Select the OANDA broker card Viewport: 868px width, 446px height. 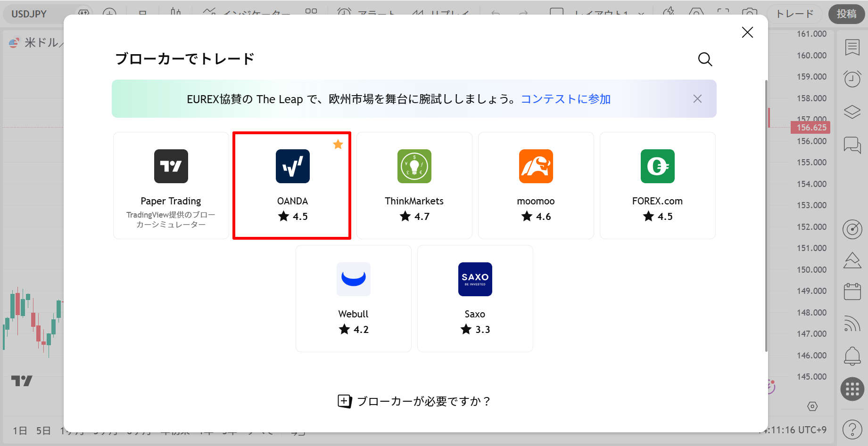tap(292, 185)
